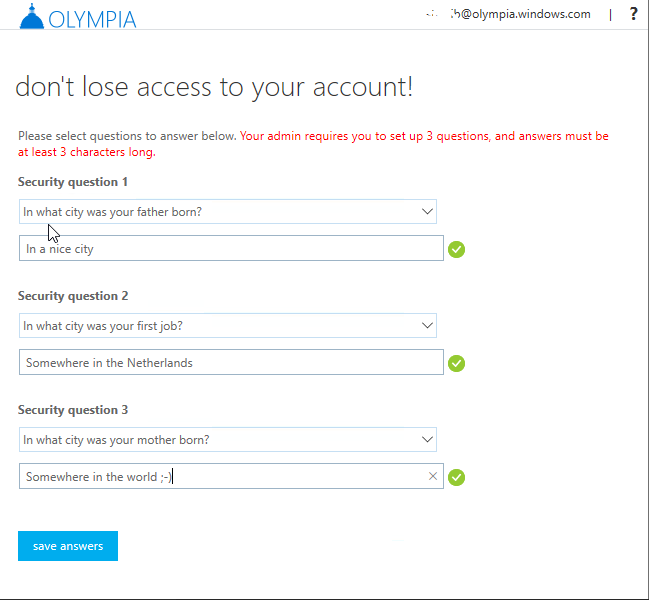Click the 'Security question 1' label
The width and height of the screenshot is (649, 600).
click(73, 182)
